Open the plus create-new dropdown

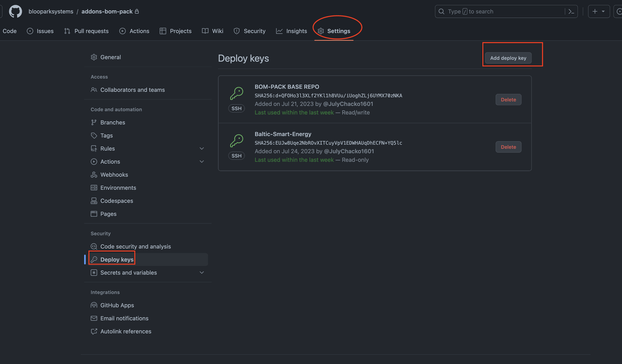point(599,12)
